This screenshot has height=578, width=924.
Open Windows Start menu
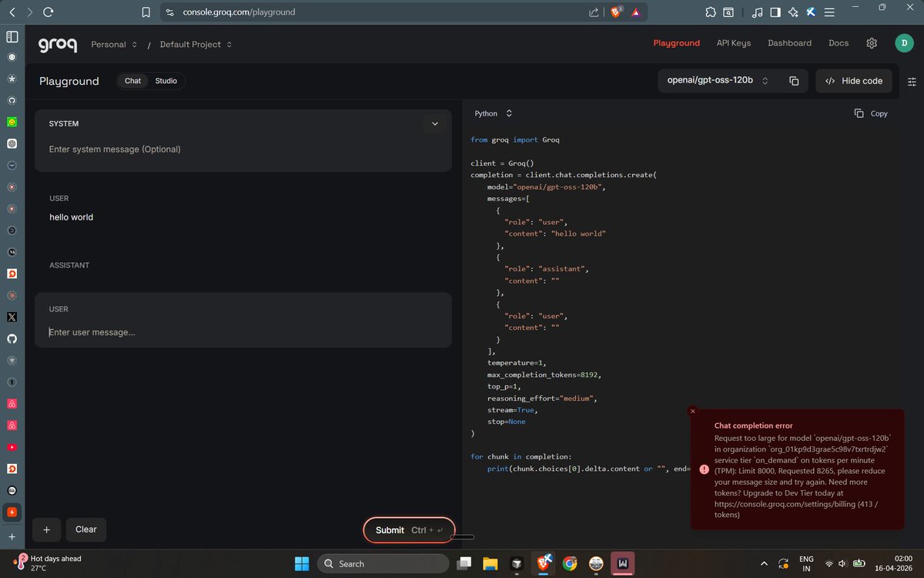(302, 563)
